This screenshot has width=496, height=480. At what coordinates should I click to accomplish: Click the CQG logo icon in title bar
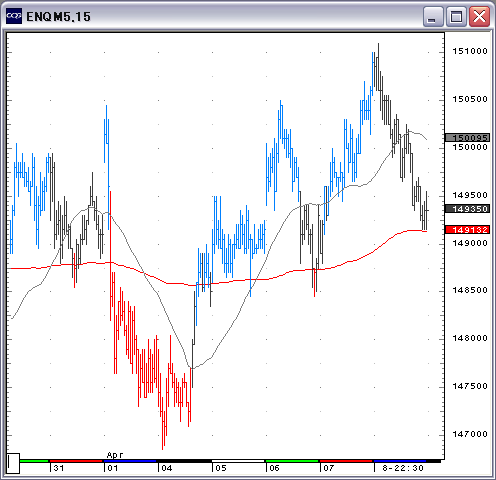(14, 16)
